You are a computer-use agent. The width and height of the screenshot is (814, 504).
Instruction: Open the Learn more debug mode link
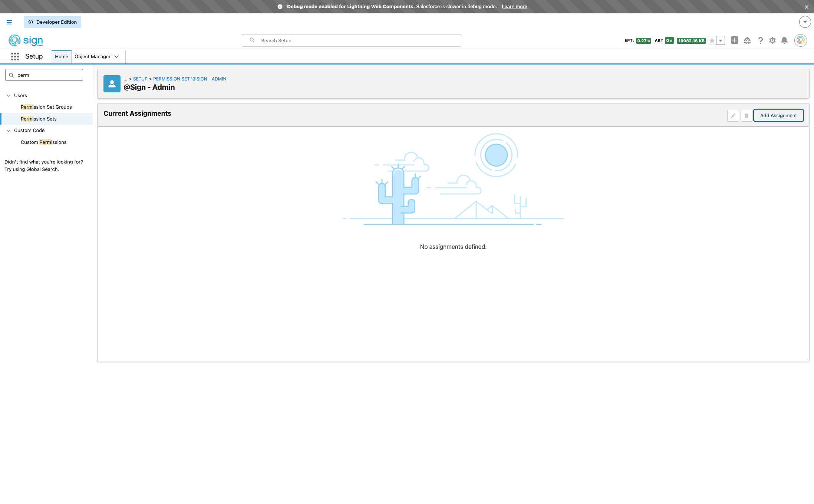(514, 7)
